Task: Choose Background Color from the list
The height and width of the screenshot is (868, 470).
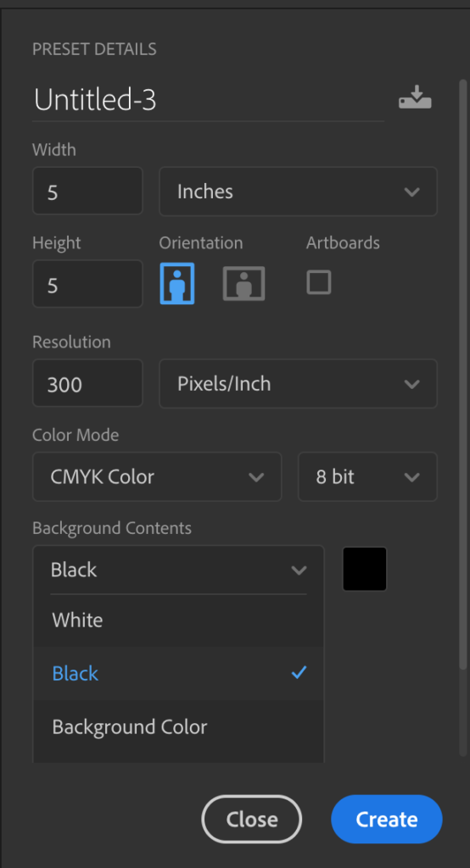Action: pos(178,726)
